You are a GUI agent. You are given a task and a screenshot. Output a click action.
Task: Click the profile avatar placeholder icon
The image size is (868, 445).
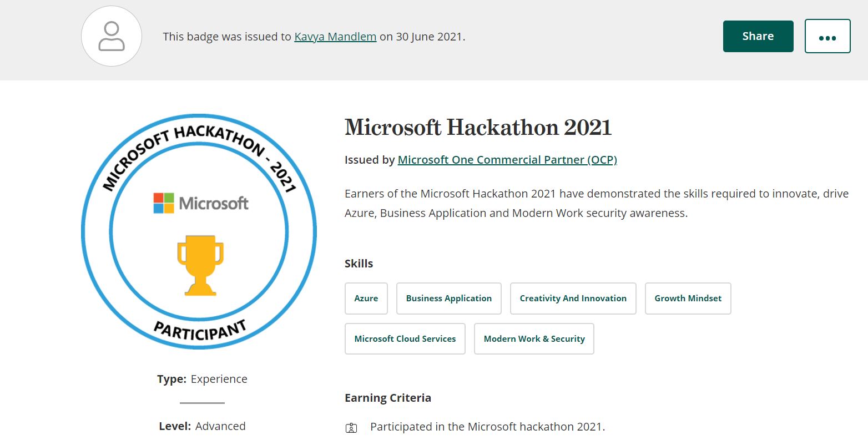(112, 36)
